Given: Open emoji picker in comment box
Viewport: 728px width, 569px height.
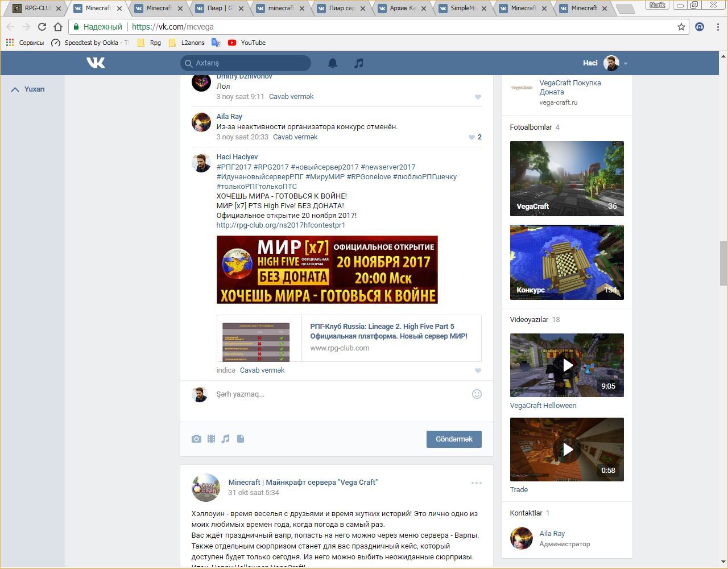Looking at the screenshot, I should coord(477,394).
